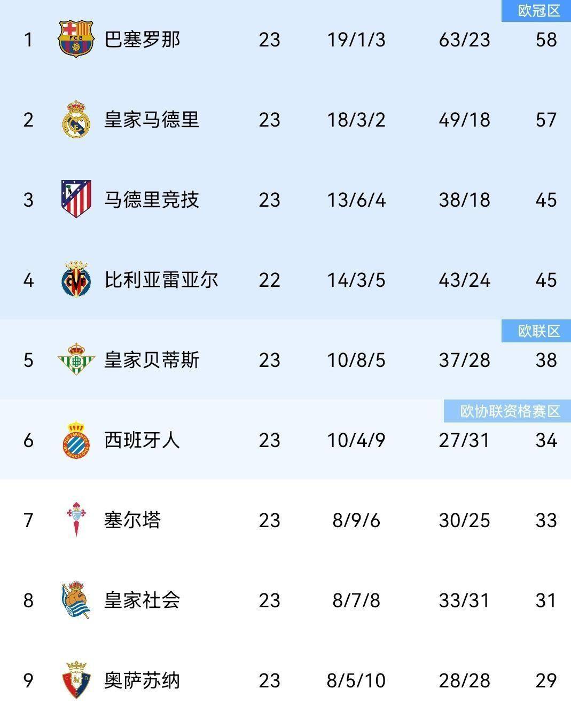Click the Real Madrid club crest
571x728 pixels.
(x=76, y=119)
